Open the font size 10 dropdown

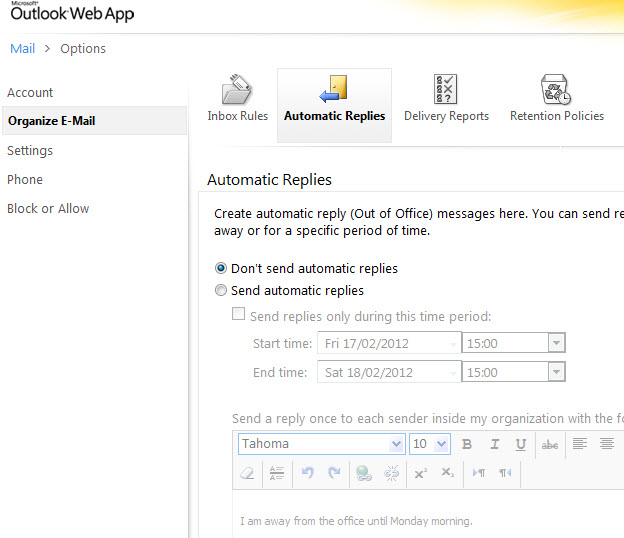442,444
